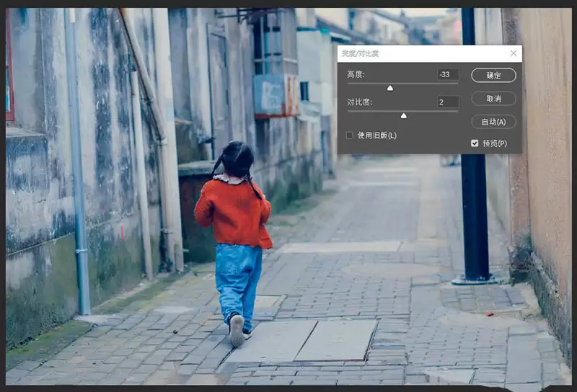The image size is (577, 392).
Task: Confirm adjustment with the 确定 button
Action: tap(493, 76)
